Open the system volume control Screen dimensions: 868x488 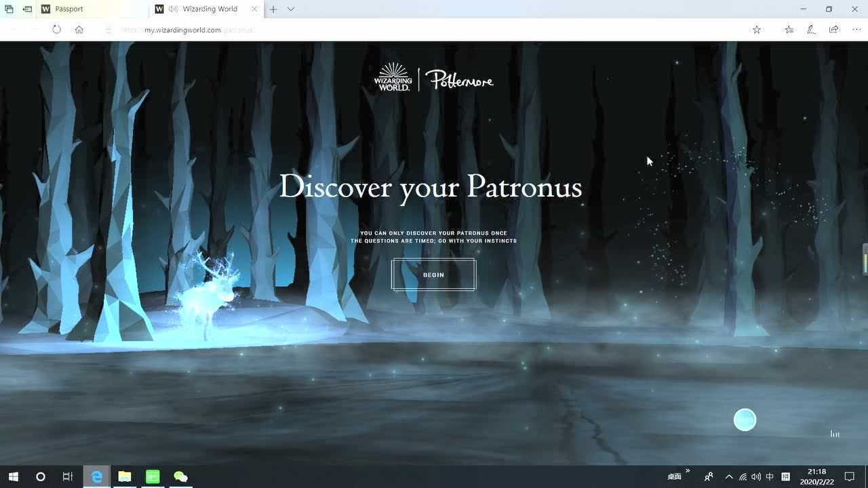(x=756, y=476)
